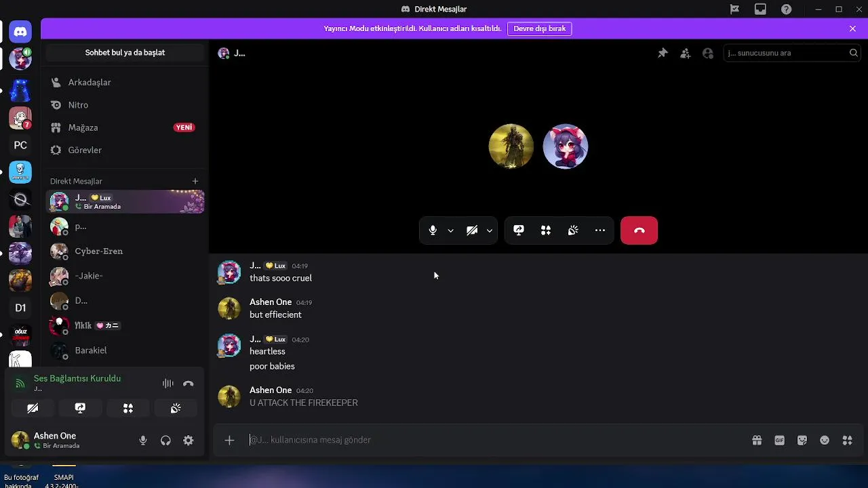Open the DM with -Jakie-
The image size is (868, 488).
125,276
